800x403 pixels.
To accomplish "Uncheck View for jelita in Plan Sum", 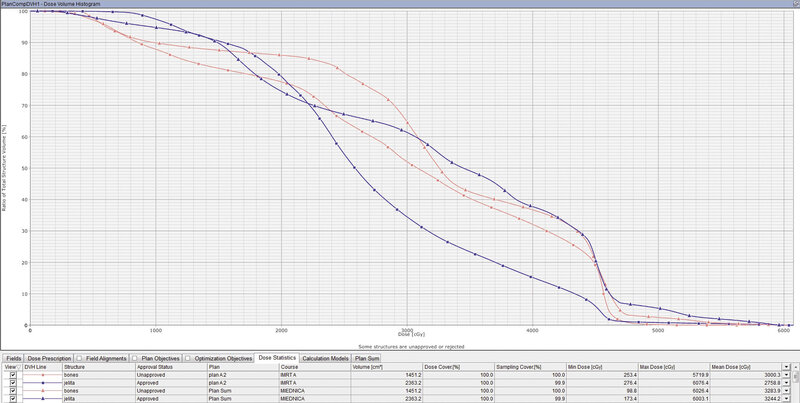I will pyautogui.click(x=13, y=398).
